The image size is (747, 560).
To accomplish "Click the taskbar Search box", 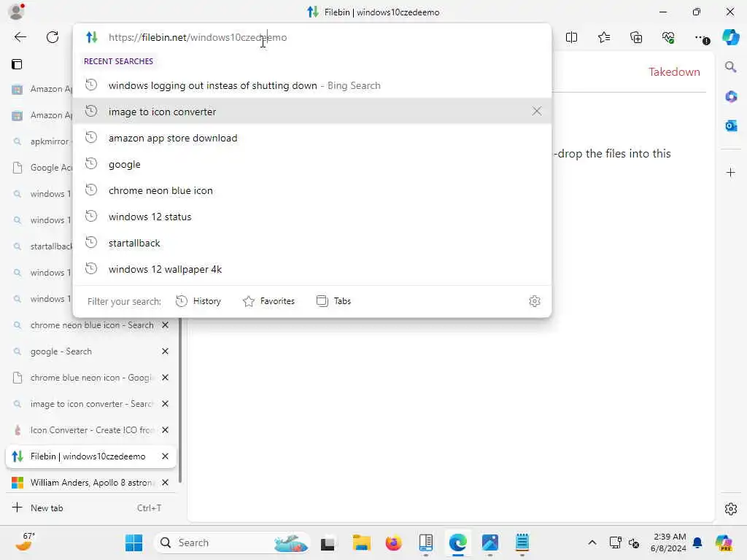I will pyautogui.click(x=232, y=542).
